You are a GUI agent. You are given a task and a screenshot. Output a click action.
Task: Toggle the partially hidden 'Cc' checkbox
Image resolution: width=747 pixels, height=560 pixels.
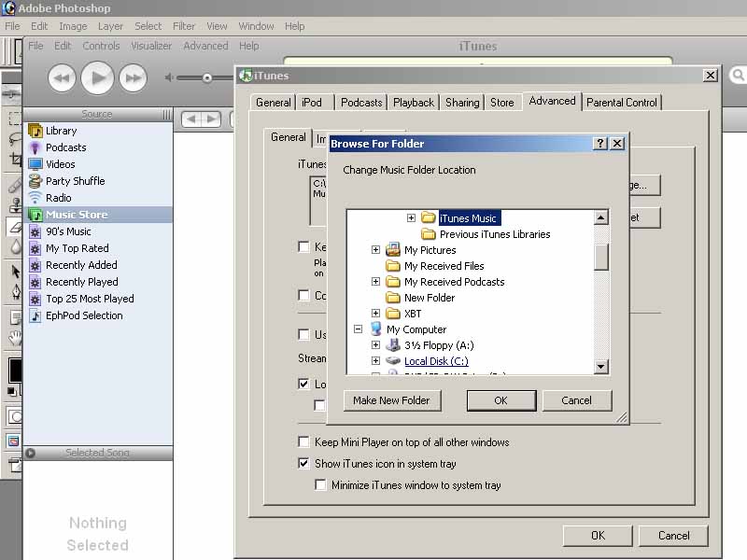(x=303, y=295)
